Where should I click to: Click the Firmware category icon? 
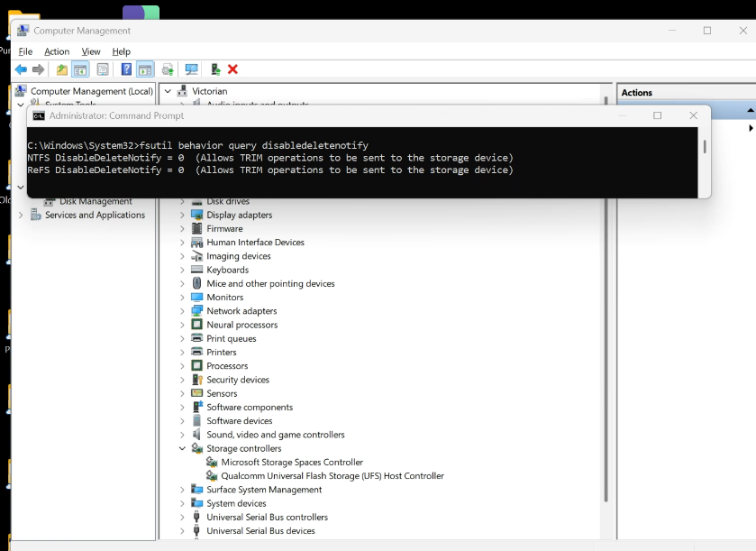coord(196,229)
